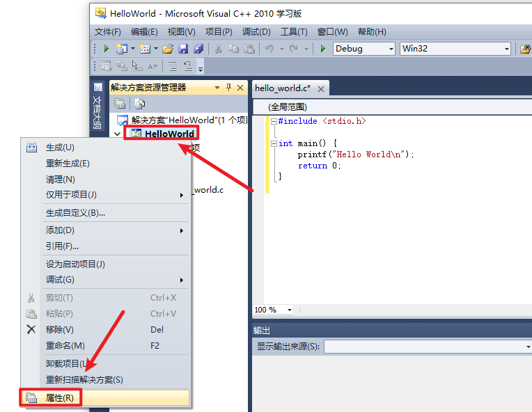Open text editor toolbar options overflow arrow
The height and width of the screenshot is (412, 532).
[x=201, y=69]
